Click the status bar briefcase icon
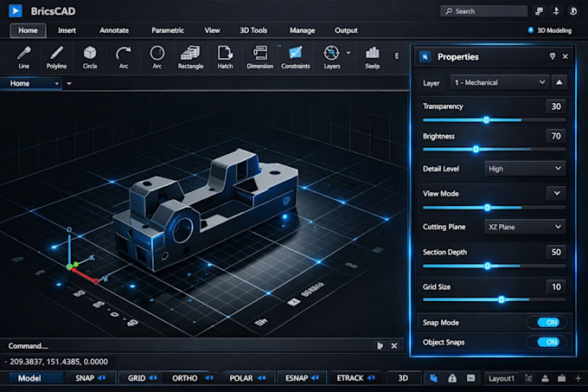This screenshot has height=392, width=588. (561, 378)
